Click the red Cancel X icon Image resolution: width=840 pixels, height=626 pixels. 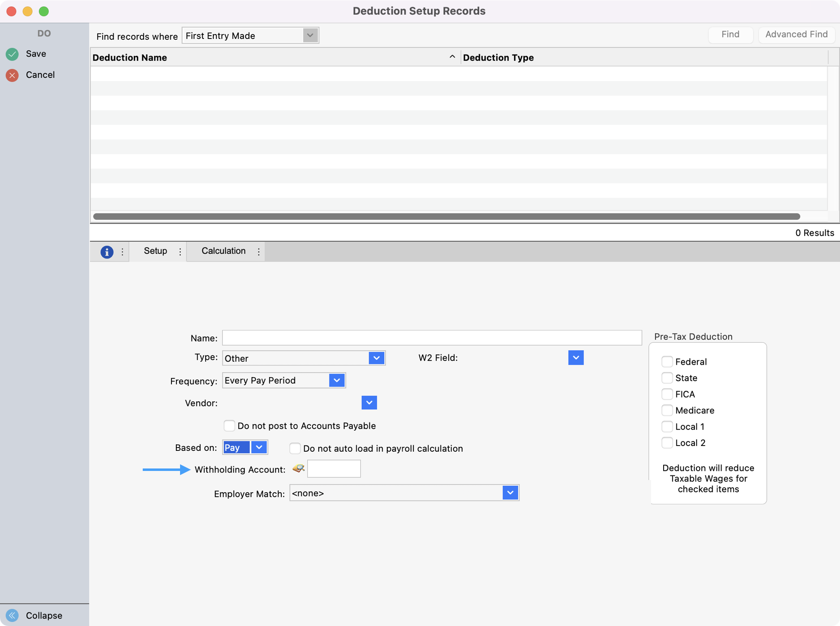click(12, 75)
